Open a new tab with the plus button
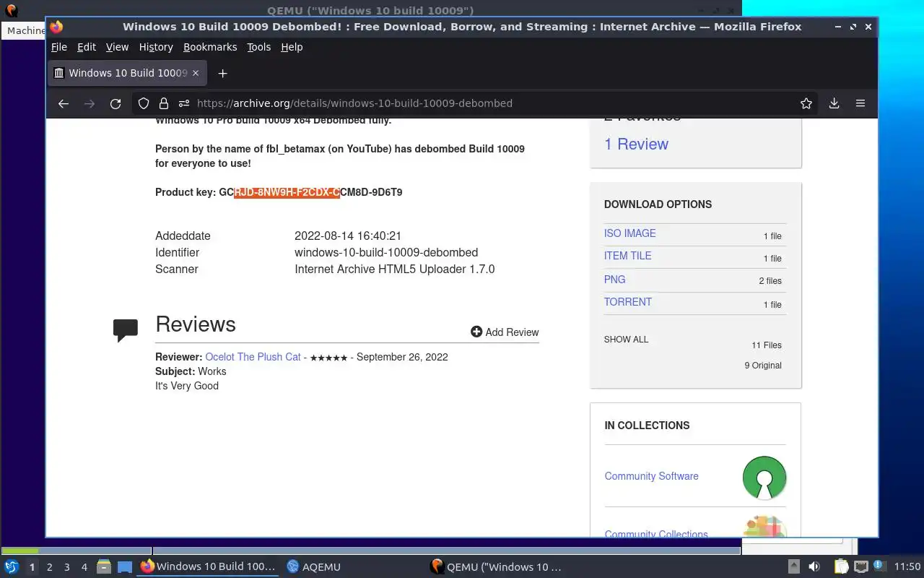The height and width of the screenshot is (578, 924). [222, 73]
